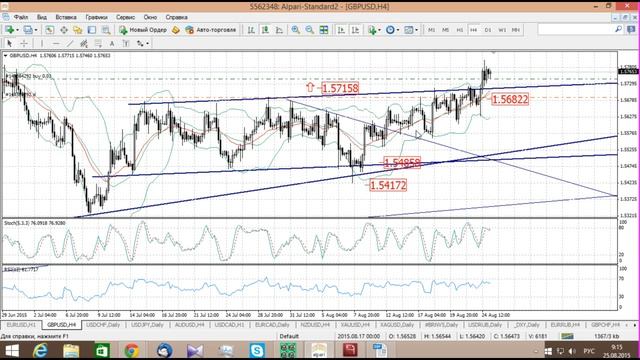Image resolution: width=640 pixels, height=360 pixels.
Task: Toggle Авто-торговля button
Action: coord(211,30)
